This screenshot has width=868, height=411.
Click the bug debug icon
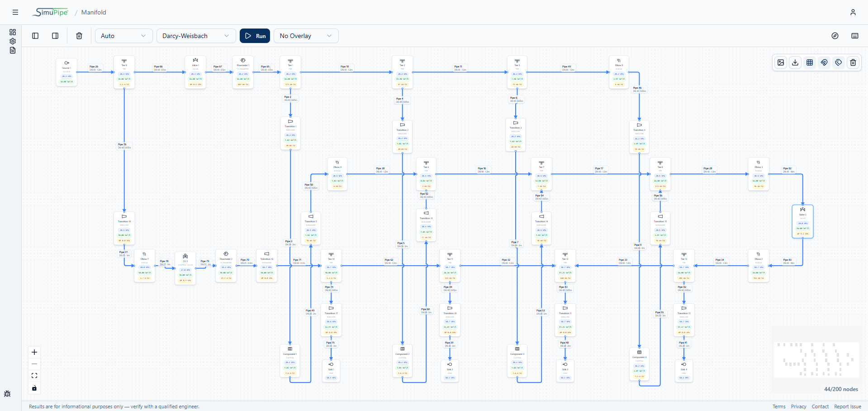pos(7,394)
